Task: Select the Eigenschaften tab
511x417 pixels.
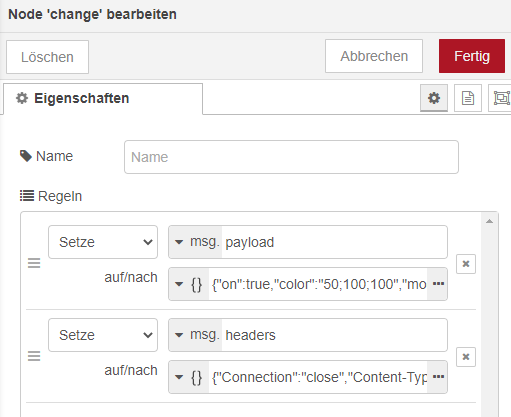Action: click(x=103, y=99)
